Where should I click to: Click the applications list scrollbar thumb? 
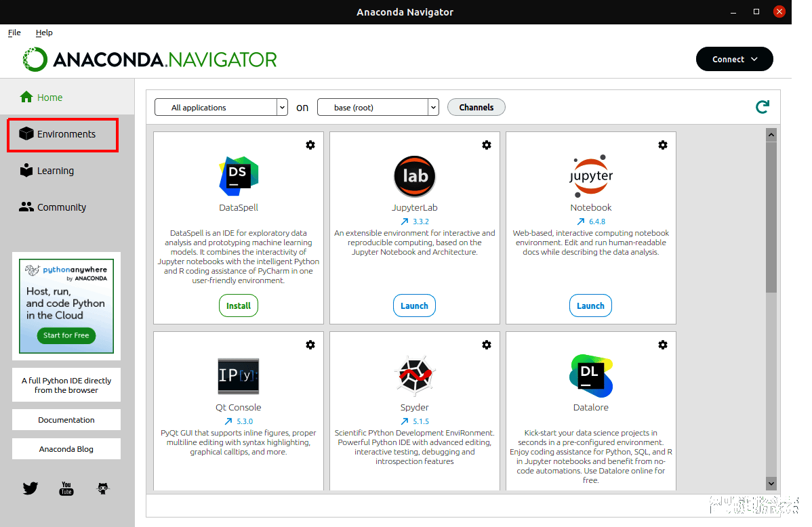tap(771, 217)
